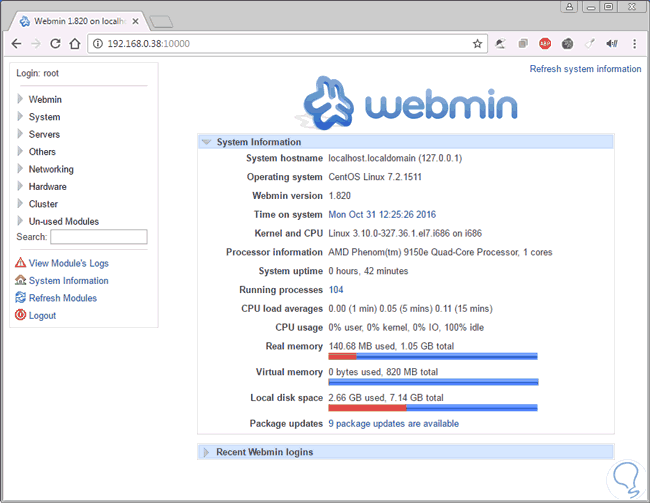
Task: Click the AdBlock Plus extension icon
Action: (545, 43)
